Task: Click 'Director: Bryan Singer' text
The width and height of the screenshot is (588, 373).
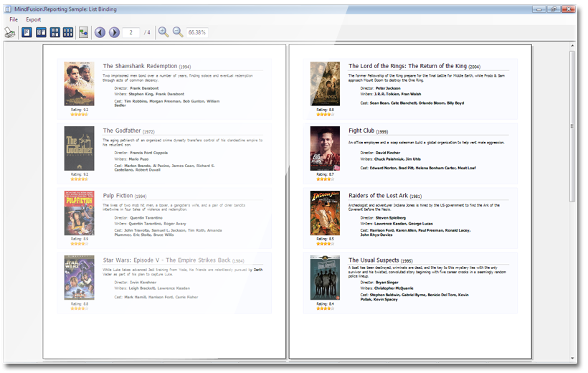Action: coord(379,282)
